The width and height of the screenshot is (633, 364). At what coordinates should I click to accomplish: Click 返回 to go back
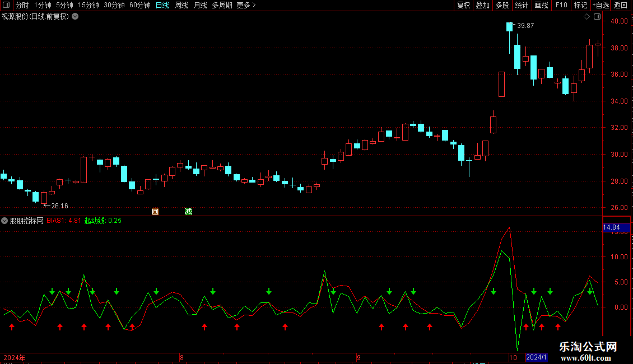pyautogui.click(x=621, y=5)
